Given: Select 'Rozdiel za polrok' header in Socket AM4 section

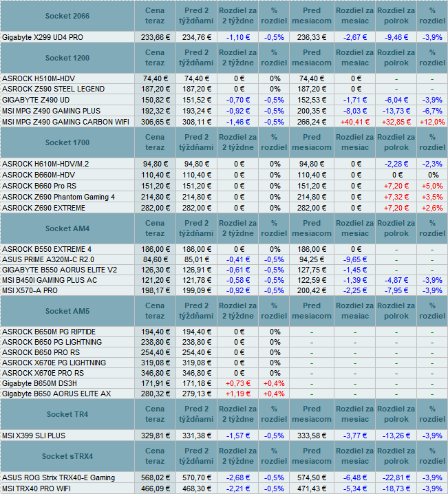Looking at the screenshot, I should pos(396,228).
